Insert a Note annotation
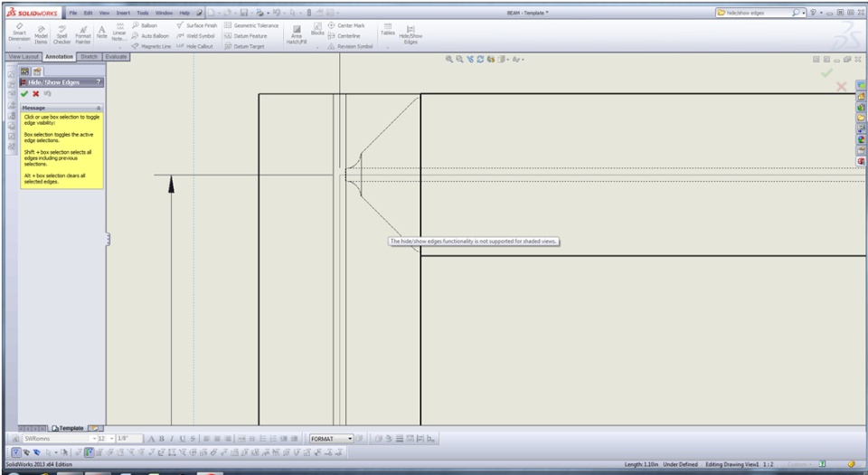 click(102, 32)
